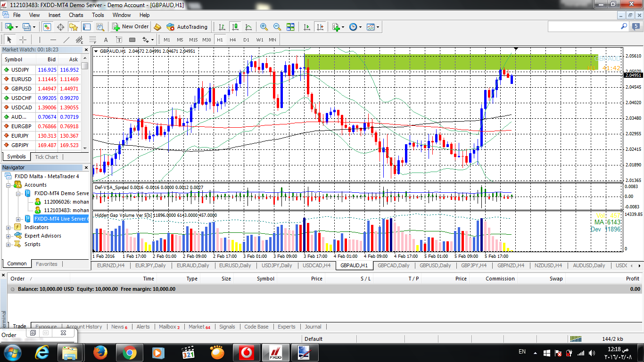This screenshot has width=644, height=362.
Task: Select the Vertical Line tool
Action: 40,40
